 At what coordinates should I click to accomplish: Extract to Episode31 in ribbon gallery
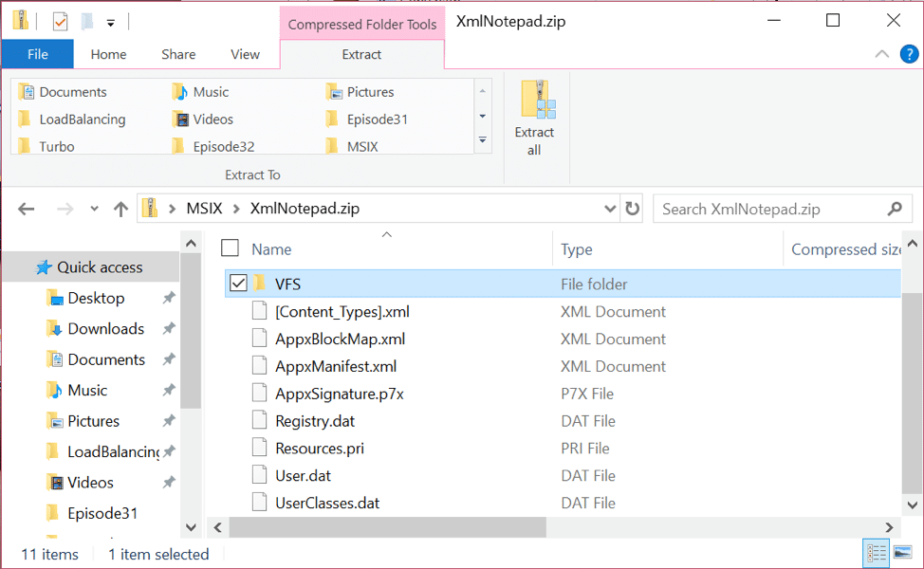coord(366,119)
